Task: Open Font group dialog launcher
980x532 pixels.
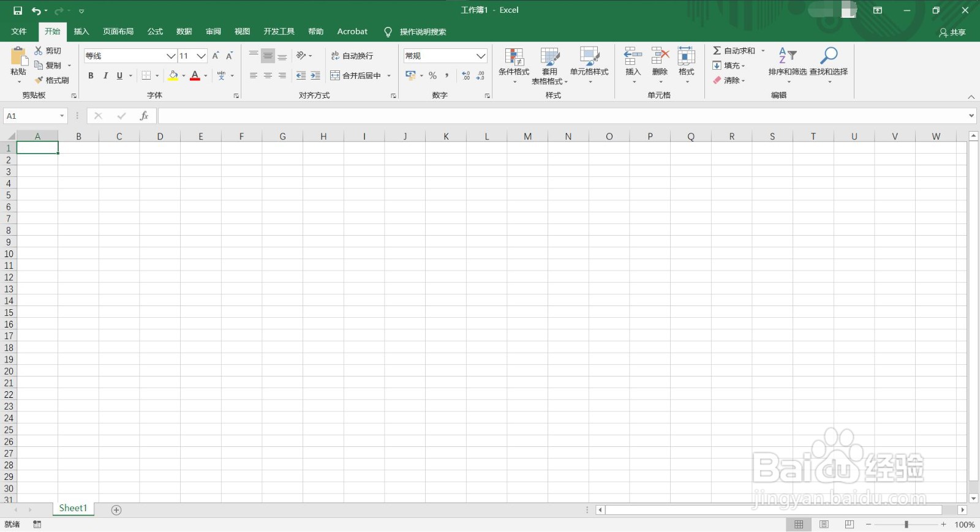Action: [236, 96]
